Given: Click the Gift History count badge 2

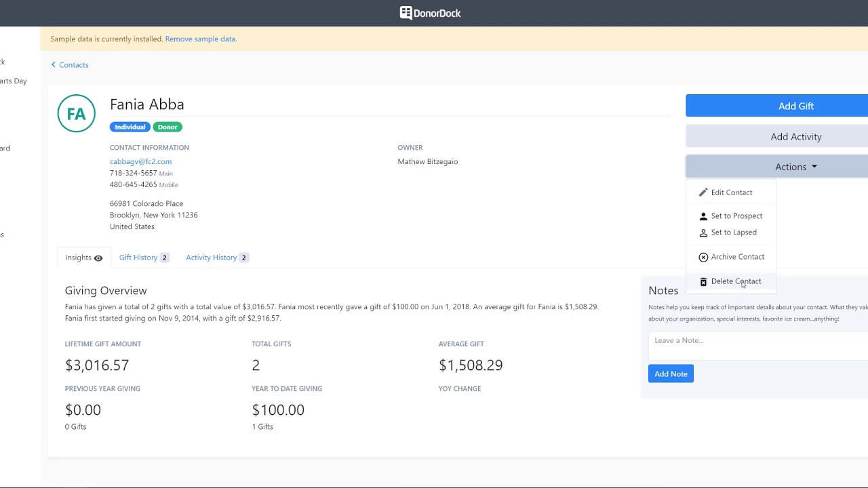Looking at the screenshot, I should [x=164, y=258].
